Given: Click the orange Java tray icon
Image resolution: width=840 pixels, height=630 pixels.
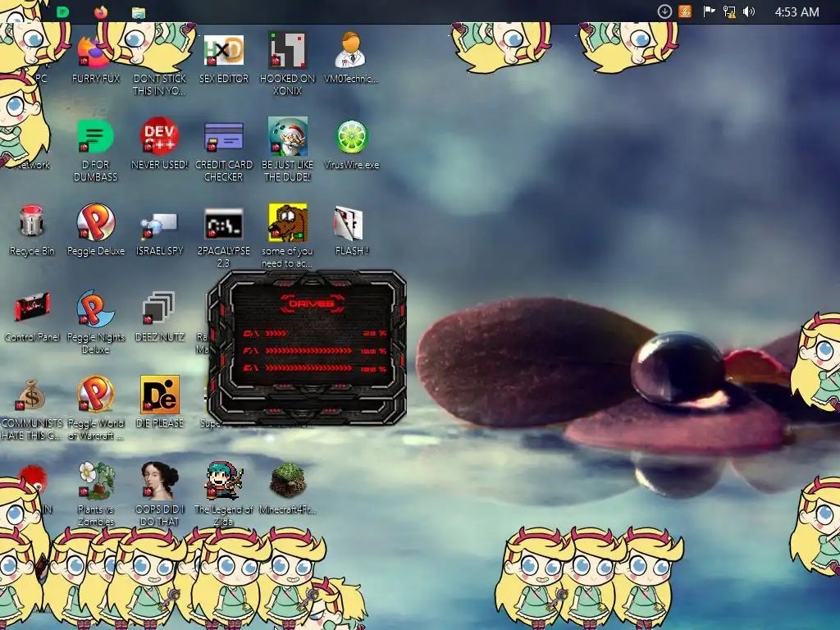Looking at the screenshot, I should [x=685, y=11].
